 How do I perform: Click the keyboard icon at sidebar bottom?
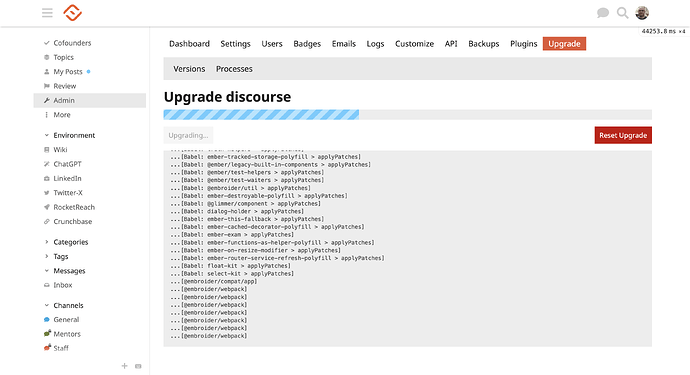click(x=138, y=366)
